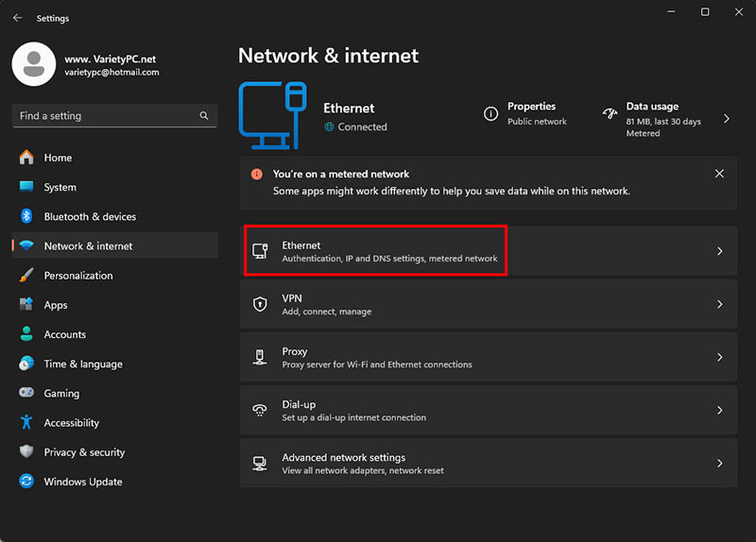The height and width of the screenshot is (542, 756).
Task: Click the search magnifier icon
Action: click(x=204, y=115)
